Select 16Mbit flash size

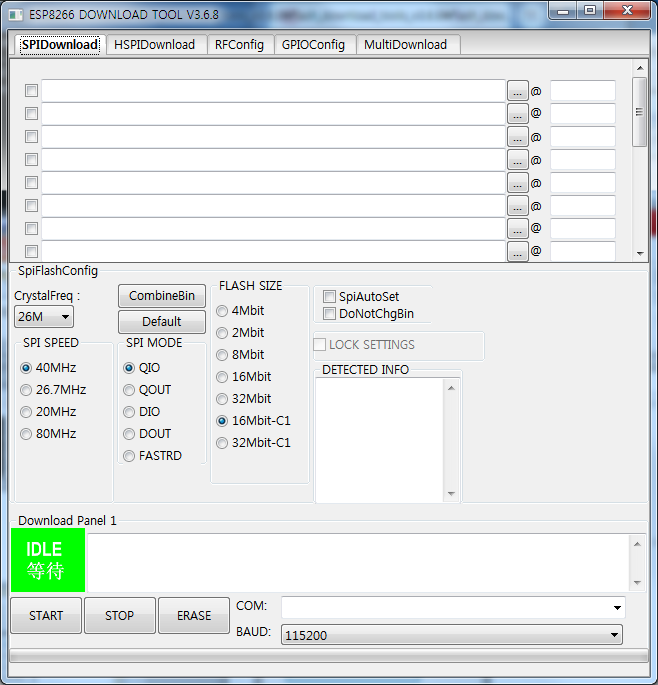click(244, 377)
